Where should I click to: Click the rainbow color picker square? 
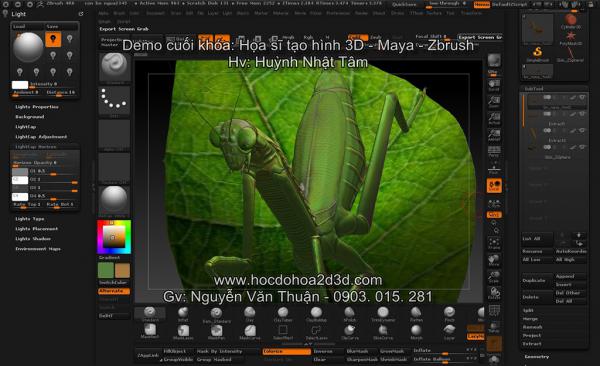(x=114, y=237)
